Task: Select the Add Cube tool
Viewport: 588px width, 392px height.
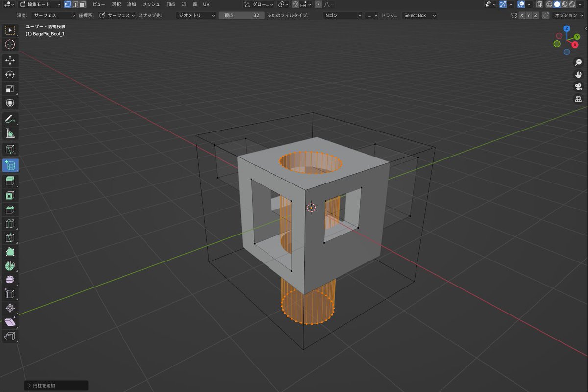Action: coord(10,150)
